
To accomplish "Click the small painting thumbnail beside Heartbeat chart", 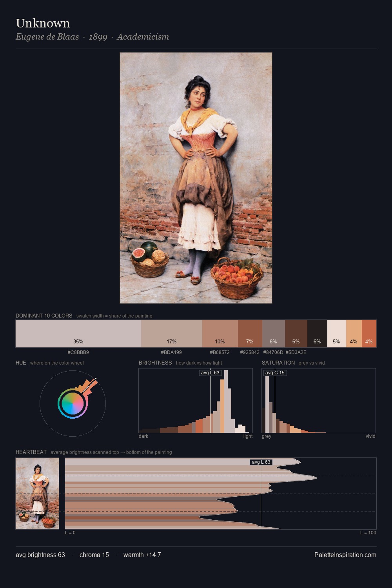I will coord(37,494).
